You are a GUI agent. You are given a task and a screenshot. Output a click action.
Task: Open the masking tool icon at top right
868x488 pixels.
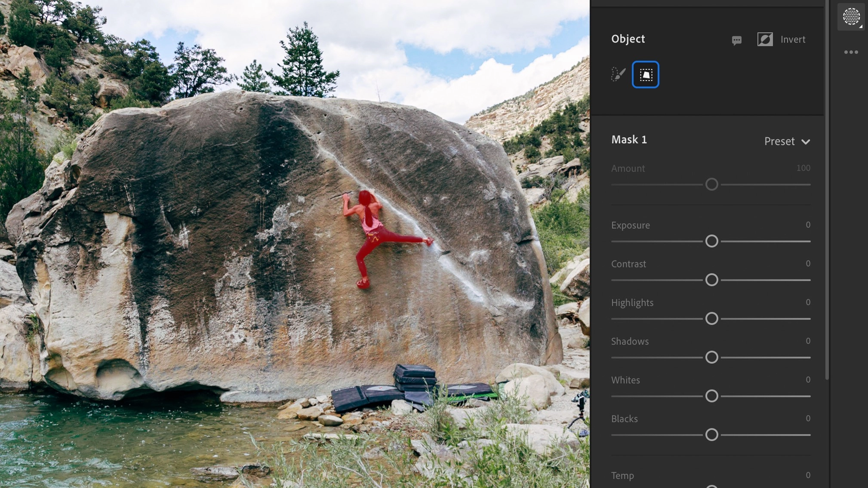click(x=851, y=17)
